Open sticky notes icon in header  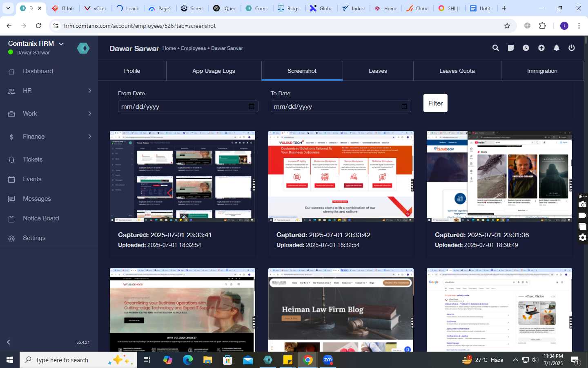tap(511, 48)
